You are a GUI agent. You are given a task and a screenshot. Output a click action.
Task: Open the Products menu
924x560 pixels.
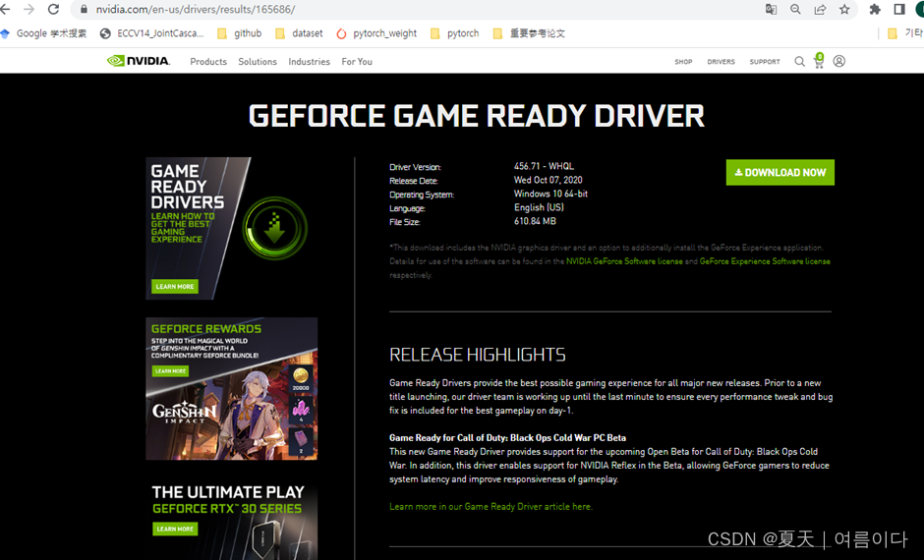[x=208, y=61]
